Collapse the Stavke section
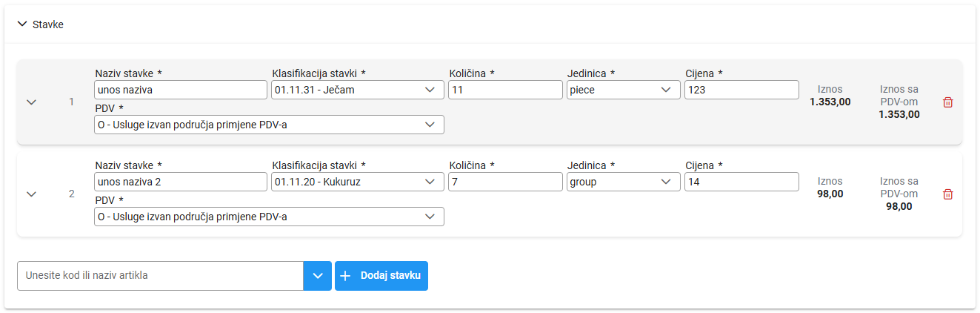Image resolution: width=980 pixels, height=313 pixels. point(22,24)
